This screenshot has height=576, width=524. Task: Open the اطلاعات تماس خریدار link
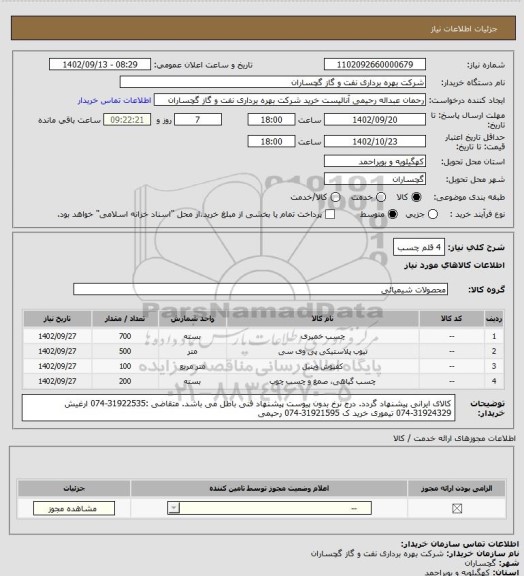pyautogui.click(x=114, y=100)
